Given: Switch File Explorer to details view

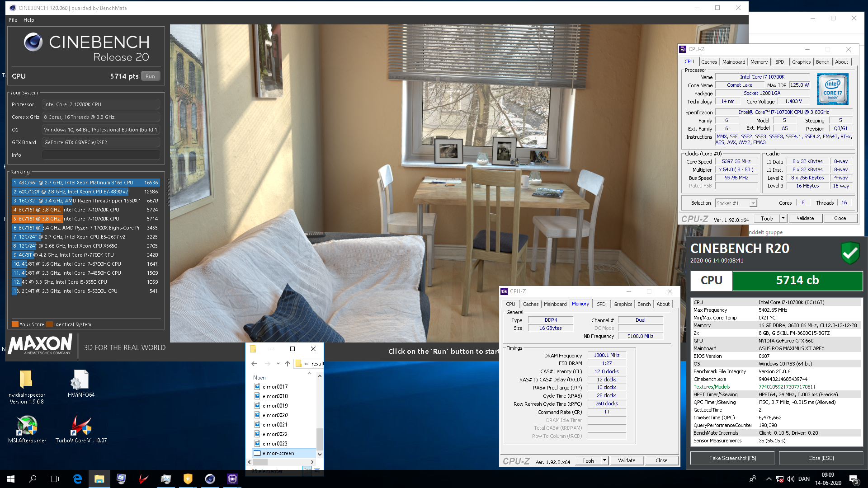Looking at the screenshot, I should click(307, 470).
